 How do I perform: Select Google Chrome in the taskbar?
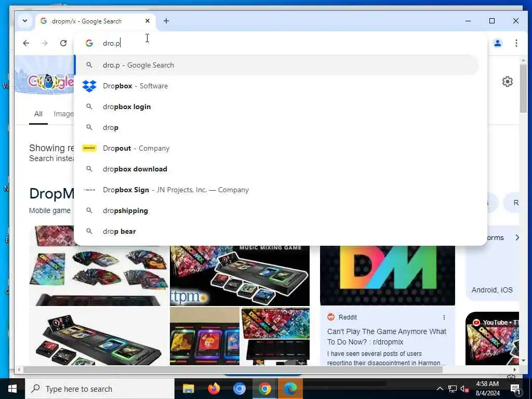pos(264,389)
